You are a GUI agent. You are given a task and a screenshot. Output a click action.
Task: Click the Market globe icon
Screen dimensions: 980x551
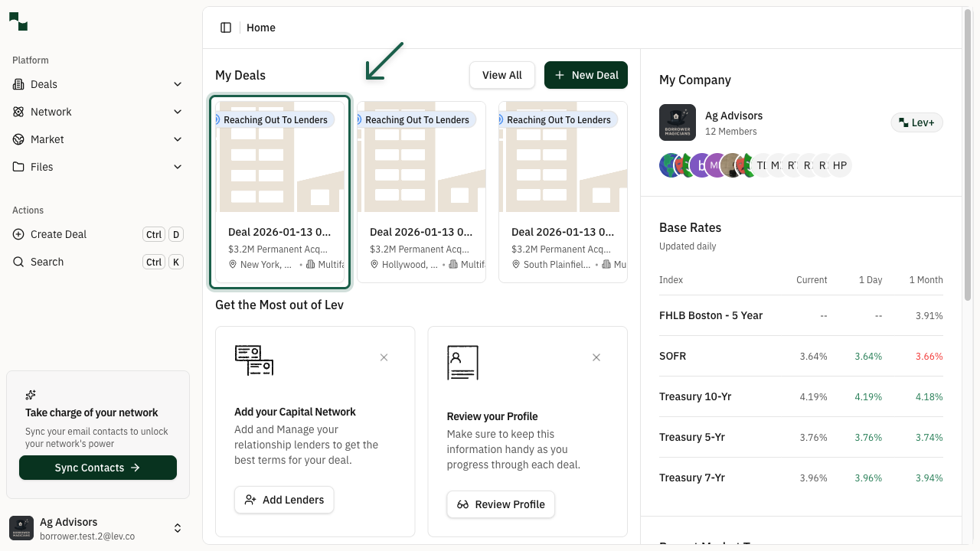click(x=18, y=139)
